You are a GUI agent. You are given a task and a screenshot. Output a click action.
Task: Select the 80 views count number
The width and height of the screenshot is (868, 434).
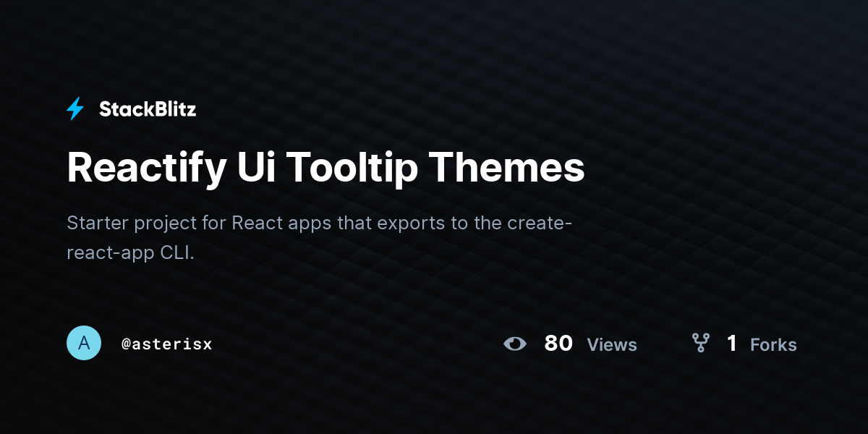[x=558, y=344]
